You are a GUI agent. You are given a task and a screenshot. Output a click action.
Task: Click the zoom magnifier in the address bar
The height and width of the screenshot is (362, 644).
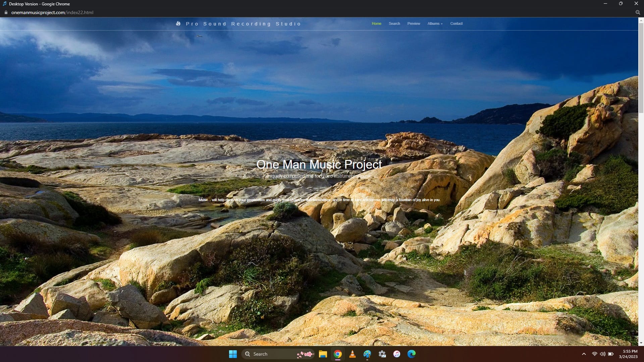click(638, 12)
